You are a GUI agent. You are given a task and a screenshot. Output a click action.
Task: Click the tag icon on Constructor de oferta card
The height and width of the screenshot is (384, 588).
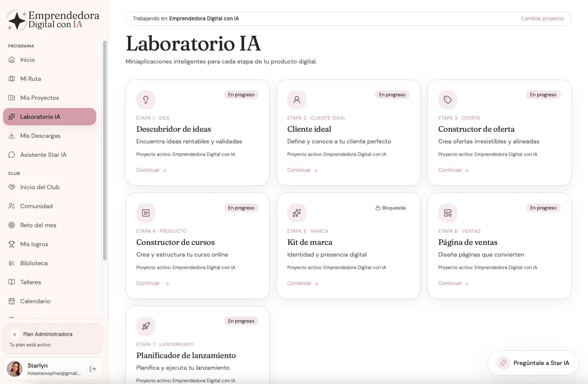tap(448, 100)
